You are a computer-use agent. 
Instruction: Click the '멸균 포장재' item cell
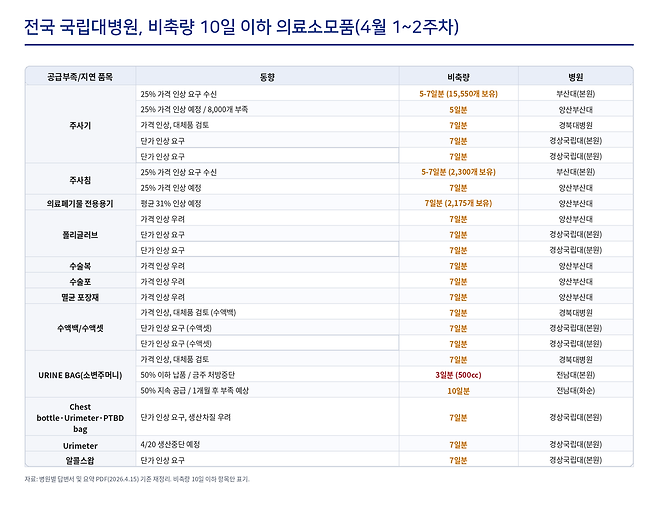pos(80,297)
